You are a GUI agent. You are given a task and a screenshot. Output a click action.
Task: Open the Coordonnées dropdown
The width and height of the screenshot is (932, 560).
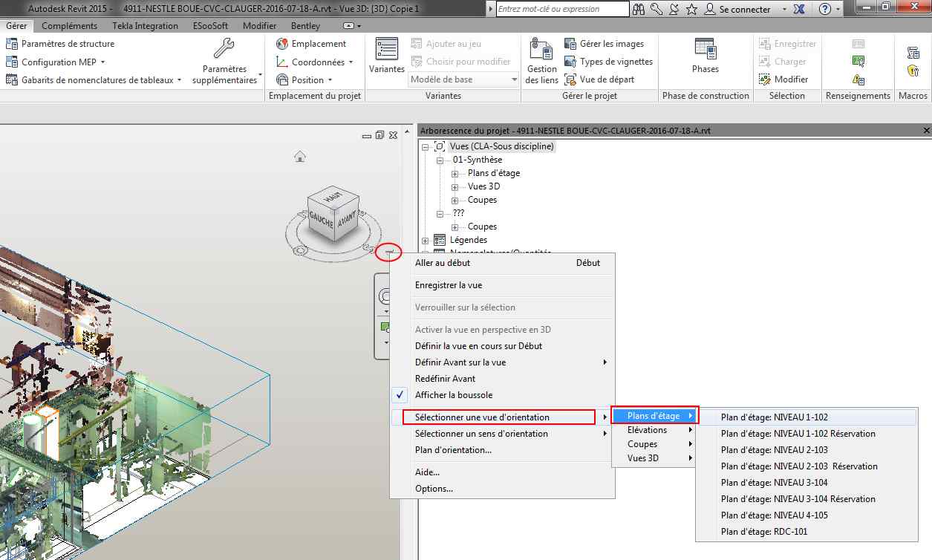(x=314, y=62)
